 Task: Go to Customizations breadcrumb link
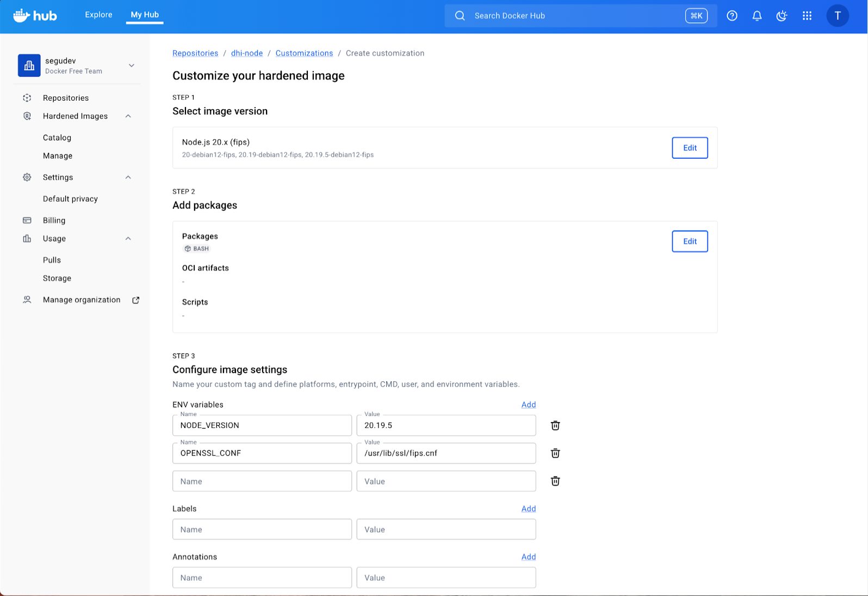click(304, 53)
